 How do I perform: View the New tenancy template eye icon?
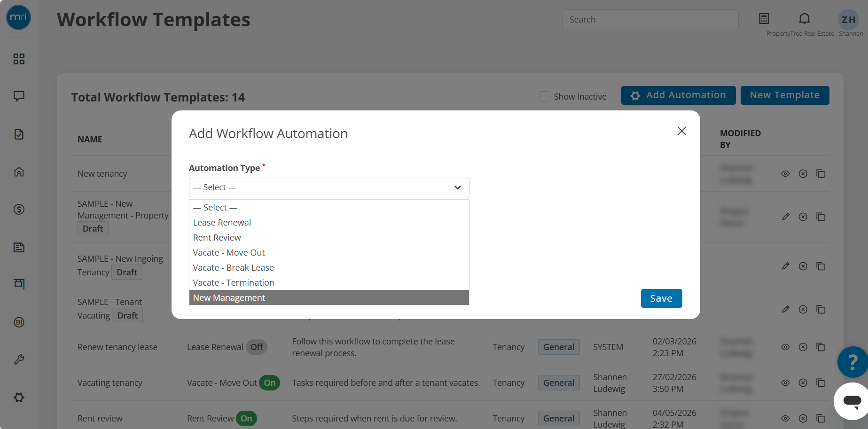(x=785, y=174)
